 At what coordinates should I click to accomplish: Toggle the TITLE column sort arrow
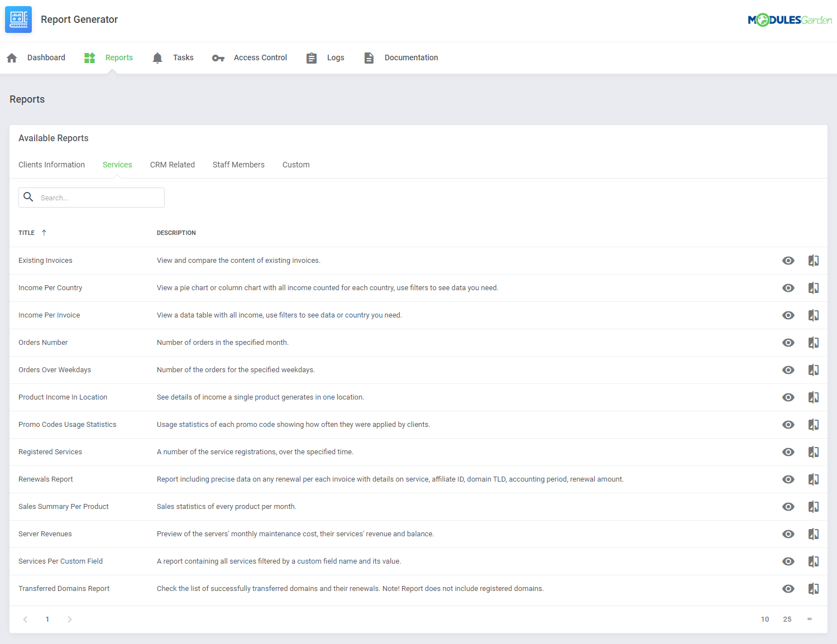44,232
